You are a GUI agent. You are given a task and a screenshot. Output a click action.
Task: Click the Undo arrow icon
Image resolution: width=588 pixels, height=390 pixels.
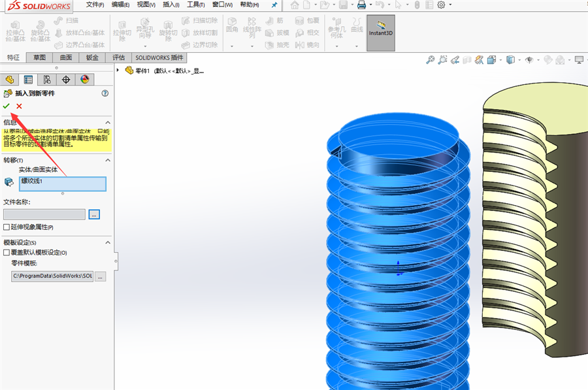point(380,5)
